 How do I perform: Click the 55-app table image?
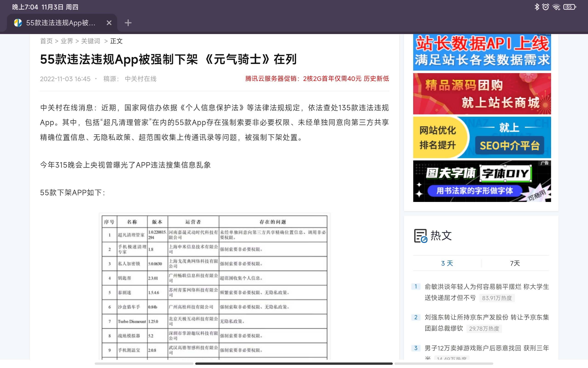coord(215,287)
